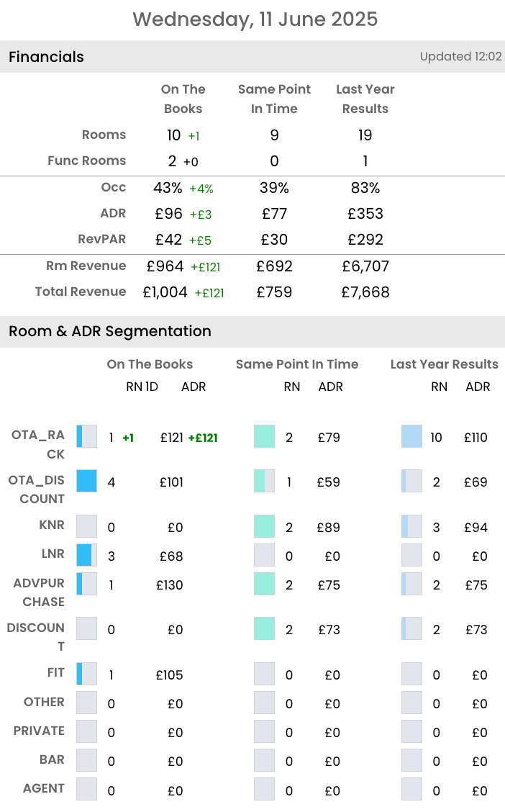The image size is (505, 812).
Task: Click the OTA_RACK +£121 ADR change
Action: click(203, 438)
